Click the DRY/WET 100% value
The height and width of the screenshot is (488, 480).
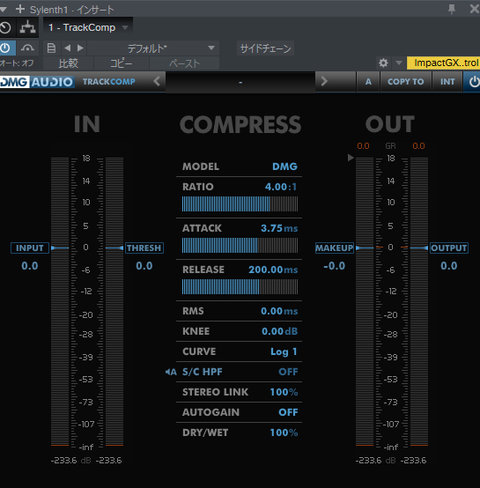[284, 433]
